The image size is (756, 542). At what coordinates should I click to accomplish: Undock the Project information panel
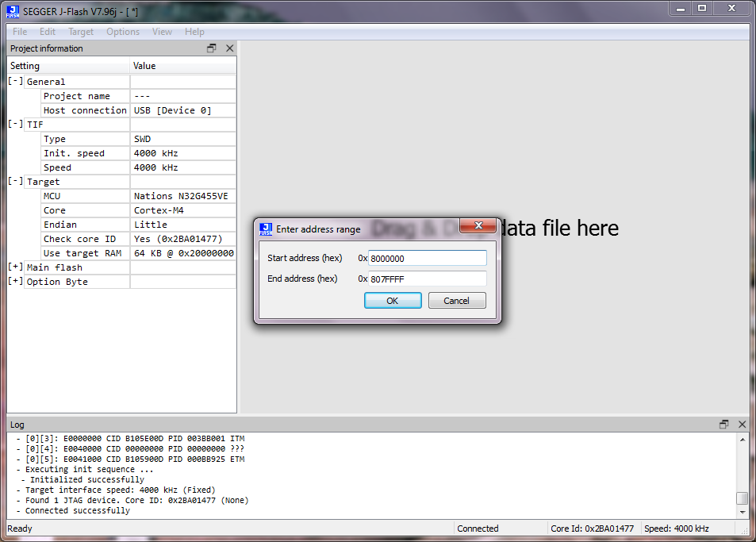(211, 48)
